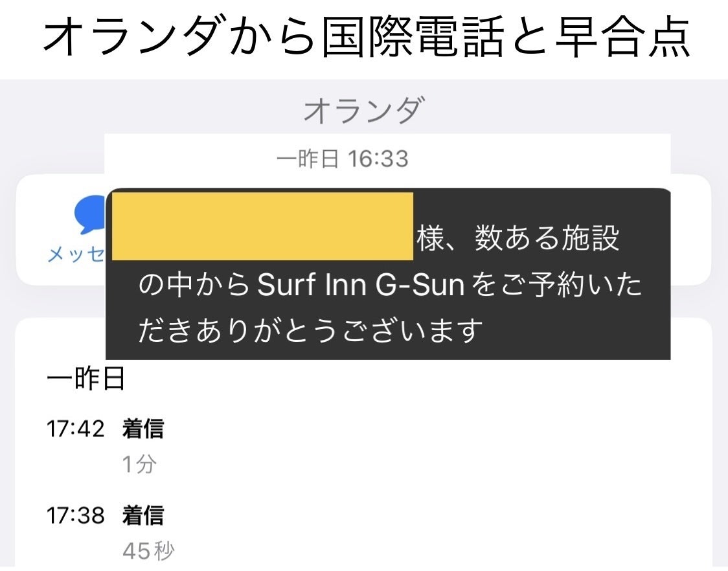This screenshot has width=728, height=571.
Task: Click the 45秒 call duration text
Action: click(x=148, y=551)
